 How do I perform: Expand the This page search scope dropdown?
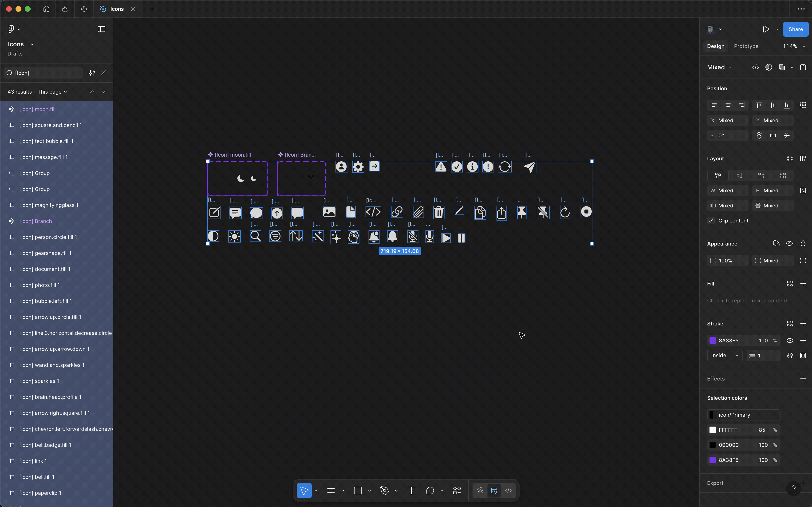(52, 92)
